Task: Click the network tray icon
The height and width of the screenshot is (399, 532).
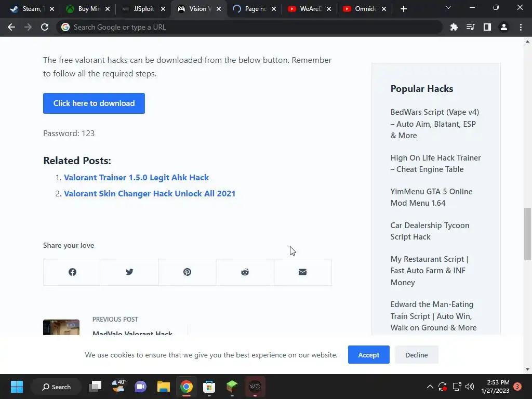Action: click(x=457, y=387)
